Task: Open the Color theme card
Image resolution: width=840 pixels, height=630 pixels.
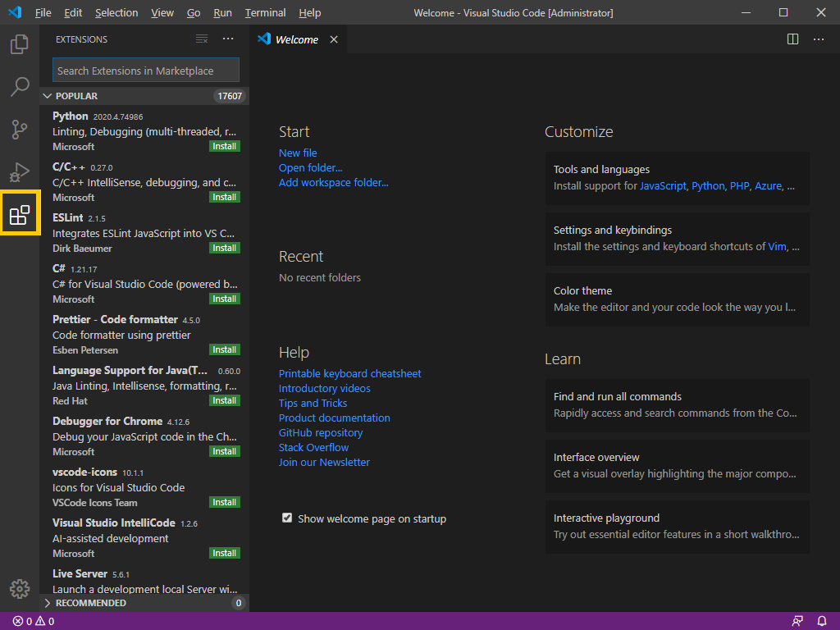Action: coord(677,299)
